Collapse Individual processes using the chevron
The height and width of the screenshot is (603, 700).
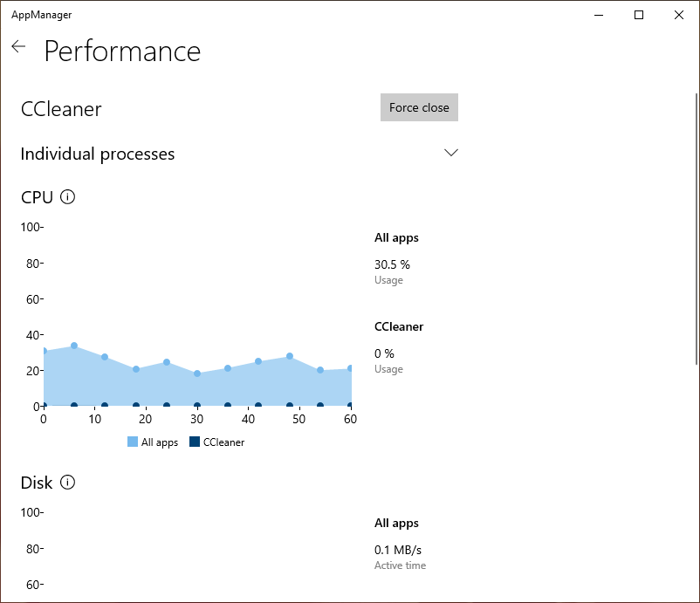click(451, 152)
